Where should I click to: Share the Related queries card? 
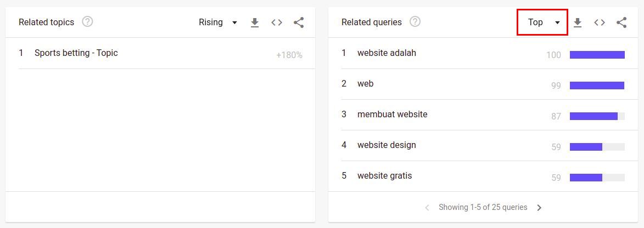click(621, 22)
